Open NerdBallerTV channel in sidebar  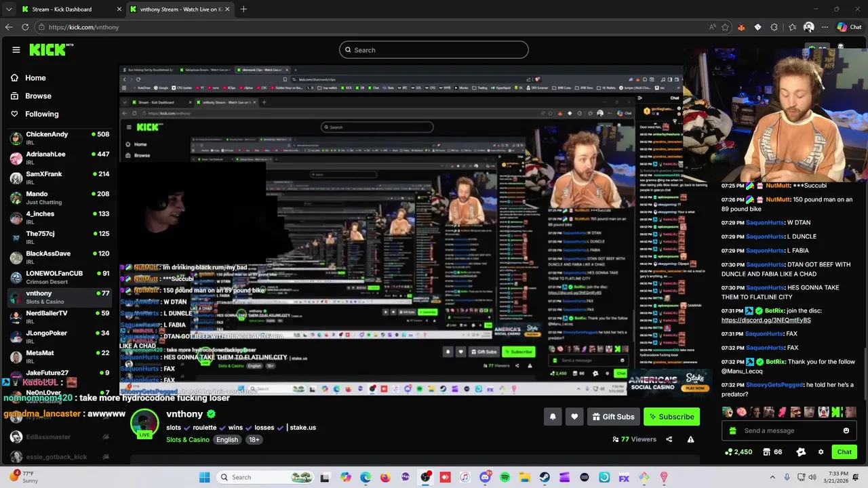tap(60, 317)
